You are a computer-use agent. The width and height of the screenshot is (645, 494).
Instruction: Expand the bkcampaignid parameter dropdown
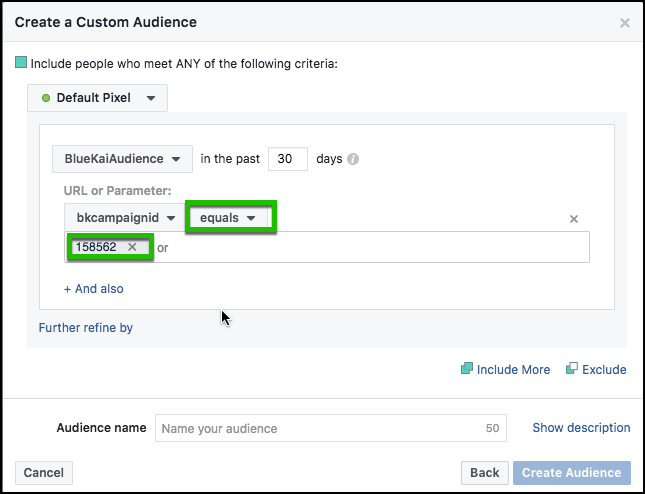point(124,218)
